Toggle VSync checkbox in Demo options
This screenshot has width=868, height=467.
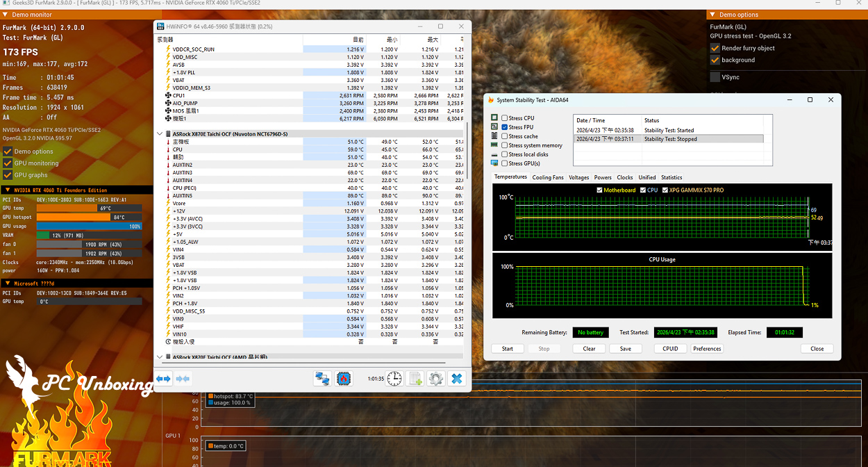[x=715, y=77]
